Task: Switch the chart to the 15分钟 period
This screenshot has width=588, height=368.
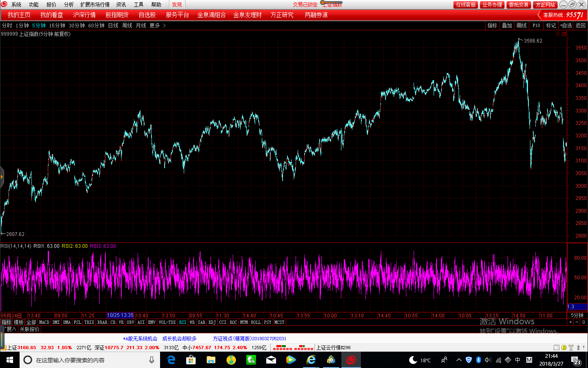Action: click(57, 25)
